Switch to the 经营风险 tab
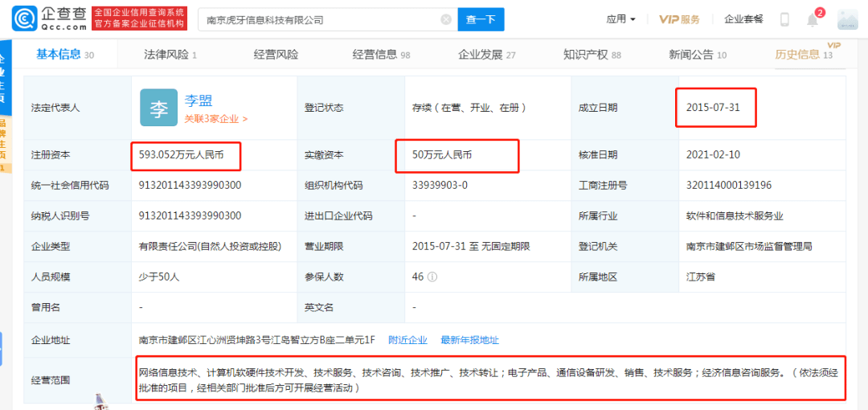 click(276, 55)
